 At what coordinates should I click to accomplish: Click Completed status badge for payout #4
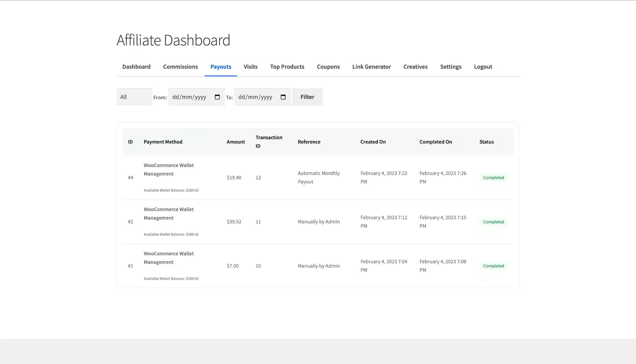493,178
